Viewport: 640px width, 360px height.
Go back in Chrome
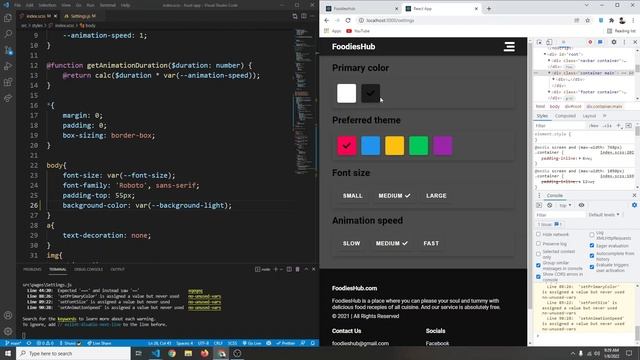point(327,20)
